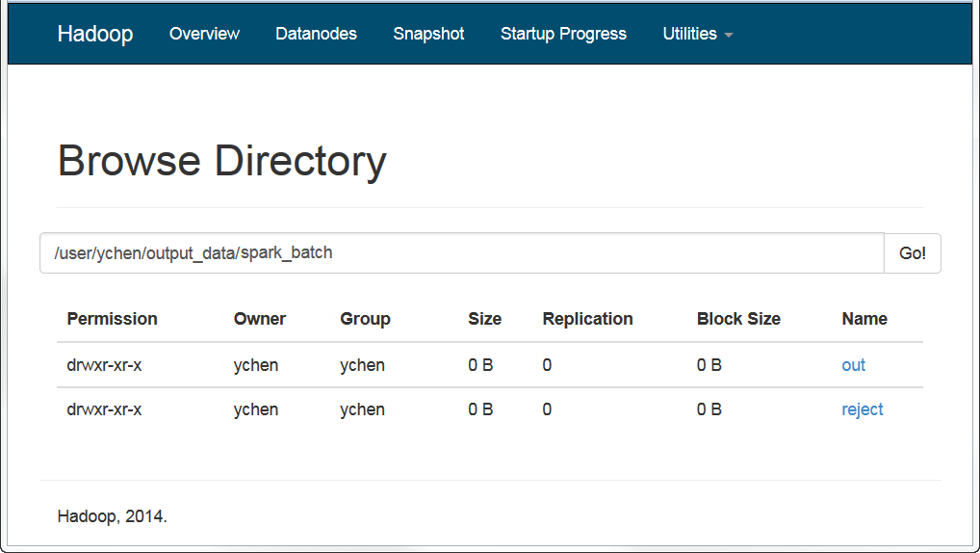Go to the Datanodes page
980x553 pixels.
(x=316, y=34)
